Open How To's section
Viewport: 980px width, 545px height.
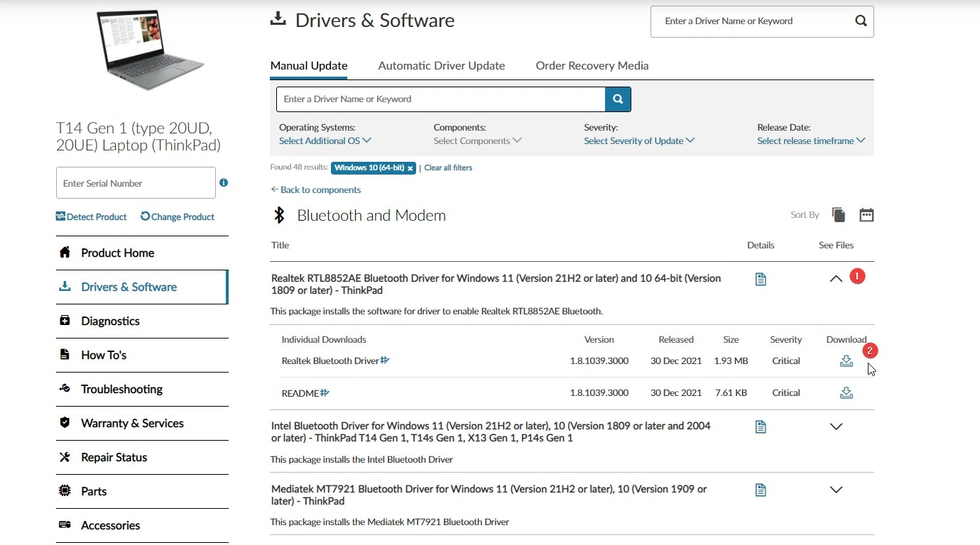click(x=142, y=355)
